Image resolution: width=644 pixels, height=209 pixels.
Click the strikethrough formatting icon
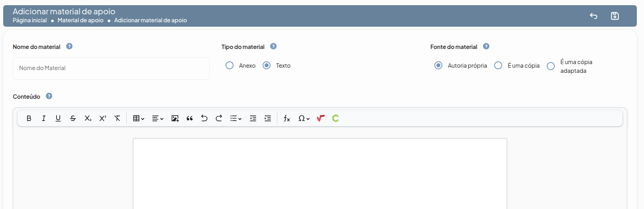coord(73,118)
